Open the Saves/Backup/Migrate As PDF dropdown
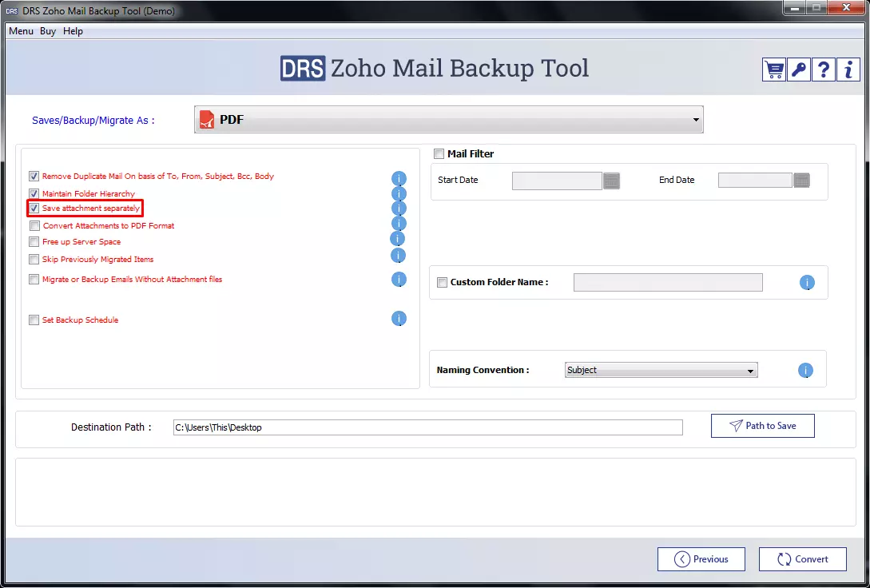870x588 pixels. pyautogui.click(x=448, y=119)
